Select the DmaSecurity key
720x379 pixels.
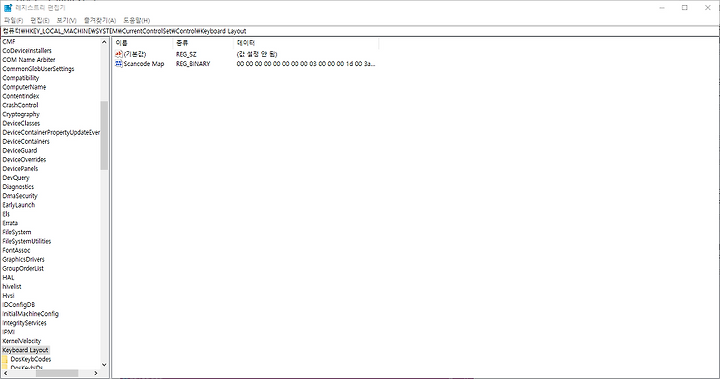[20, 196]
